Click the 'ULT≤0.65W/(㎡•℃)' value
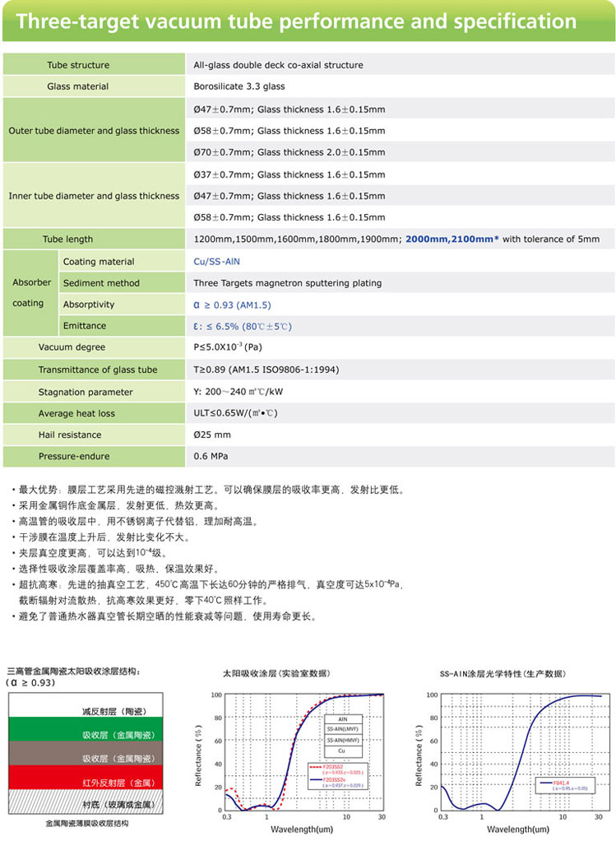This screenshot has height=846, width=616. [235, 413]
